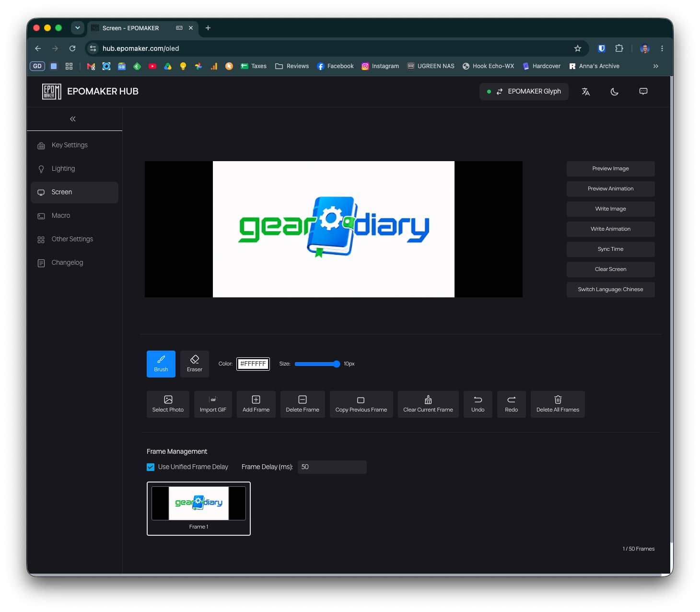Click the Sync Time button
Image resolution: width=700 pixels, height=612 pixels.
pos(610,249)
